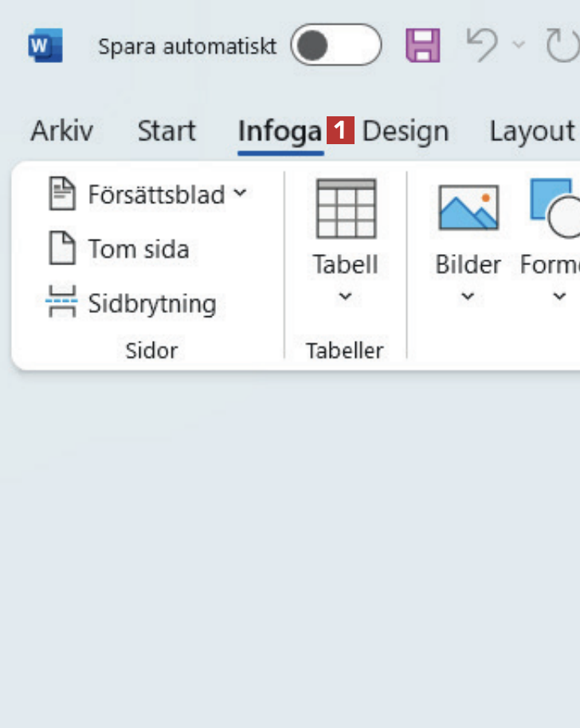Screen dimensions: 580x728
Task: Click the Redo arrow icon
Action: [x=562, y=45]
